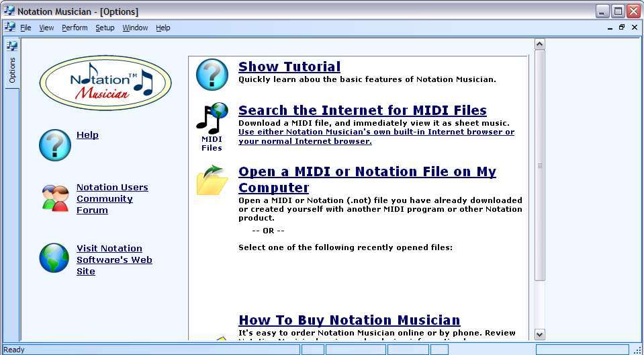Open Visit Notation Software's Web Site link
The height and width of the screenshot is (355, 644).
[114, 260]
